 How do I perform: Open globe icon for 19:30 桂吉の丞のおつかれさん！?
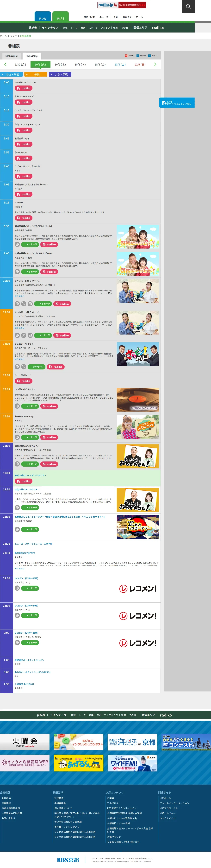point(17,507)
